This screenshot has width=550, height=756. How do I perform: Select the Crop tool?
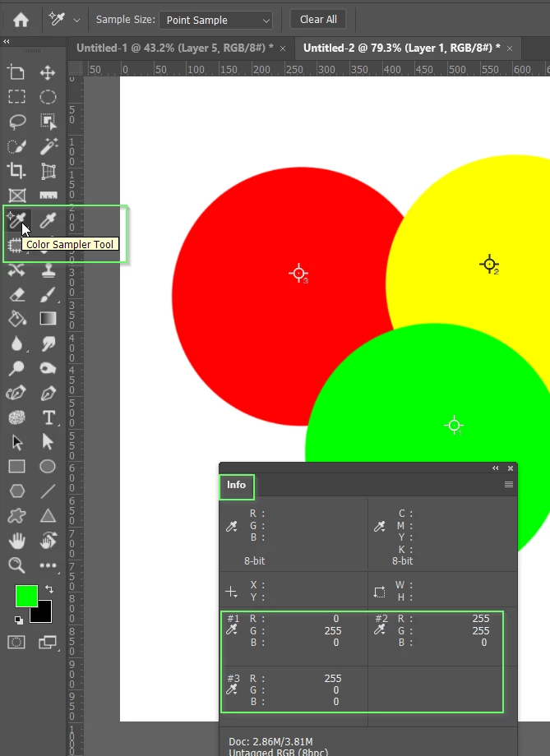[x=17, y=171]
